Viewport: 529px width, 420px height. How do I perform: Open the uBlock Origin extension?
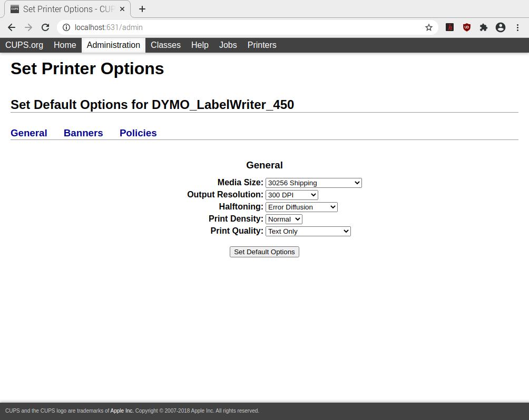[466, 27]
